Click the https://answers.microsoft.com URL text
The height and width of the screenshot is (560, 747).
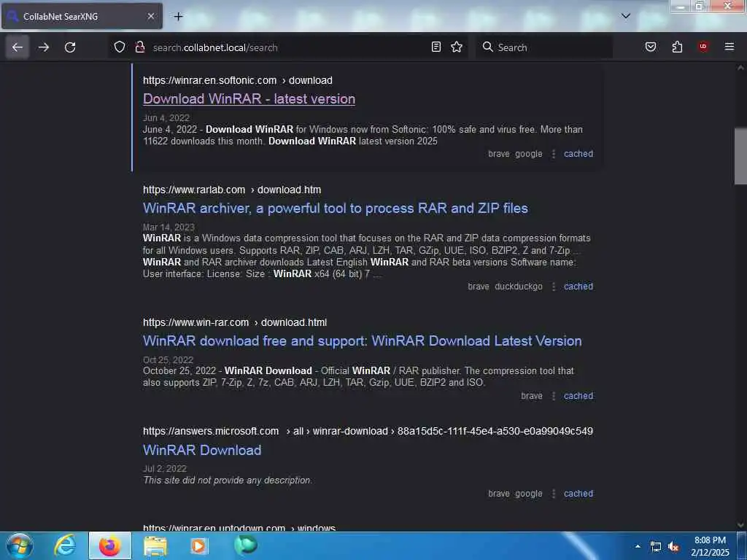[211, 432]
